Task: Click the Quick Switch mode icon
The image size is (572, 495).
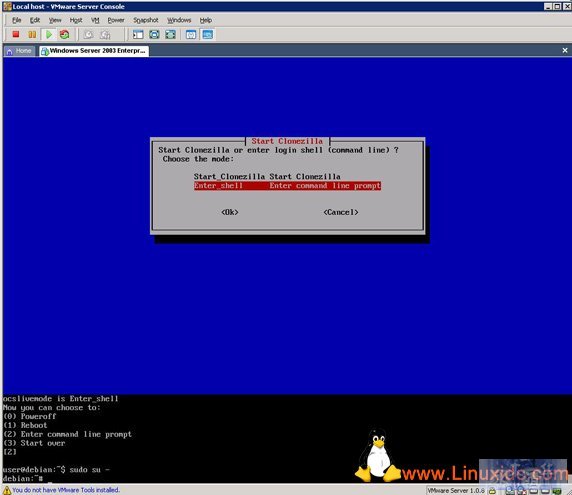Action: click(x=154, y=35)
